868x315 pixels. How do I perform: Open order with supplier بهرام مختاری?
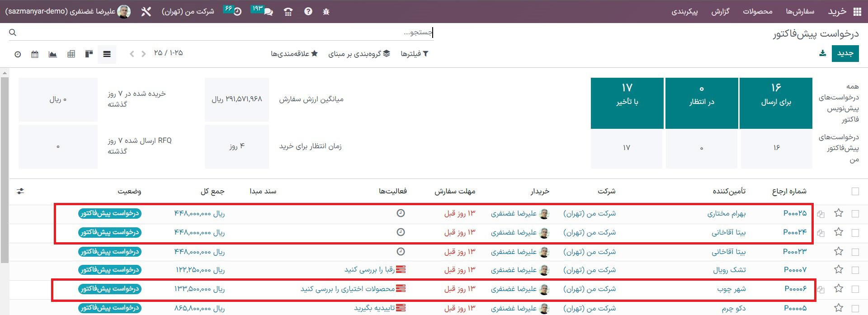pyautogui.click(x=726, y=213)
